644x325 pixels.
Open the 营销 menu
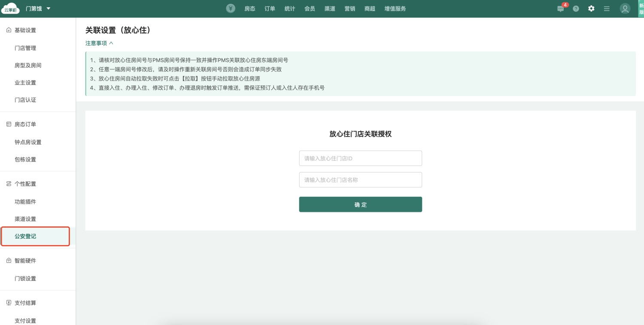[350, 9]
